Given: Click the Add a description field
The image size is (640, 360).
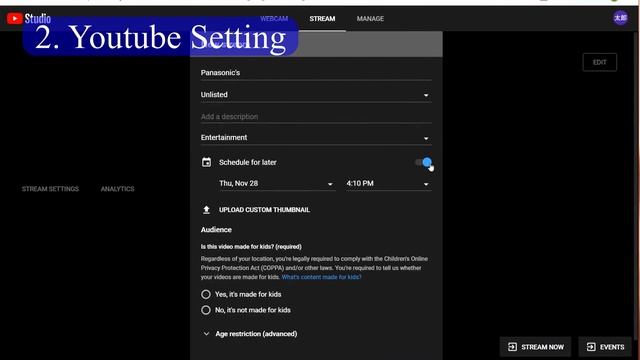Looking at the screenshot, I should [x=316, y=117].
